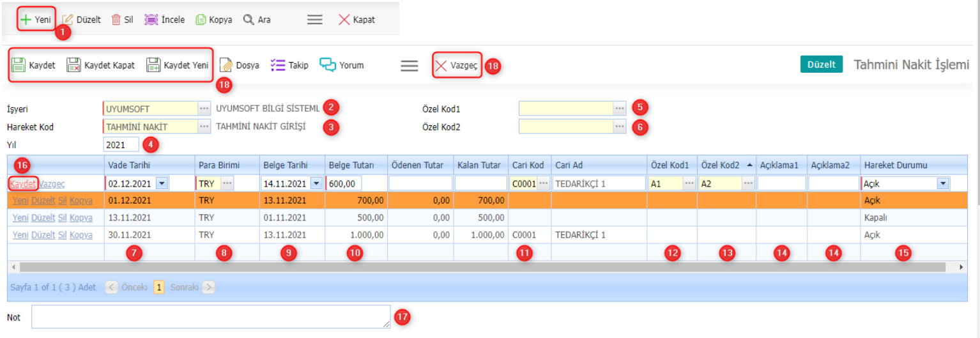Open lookup for Hareket Kod field
The height and width of the screenshot is (338, 980).
pyautogui.click(x=204, y=127)
